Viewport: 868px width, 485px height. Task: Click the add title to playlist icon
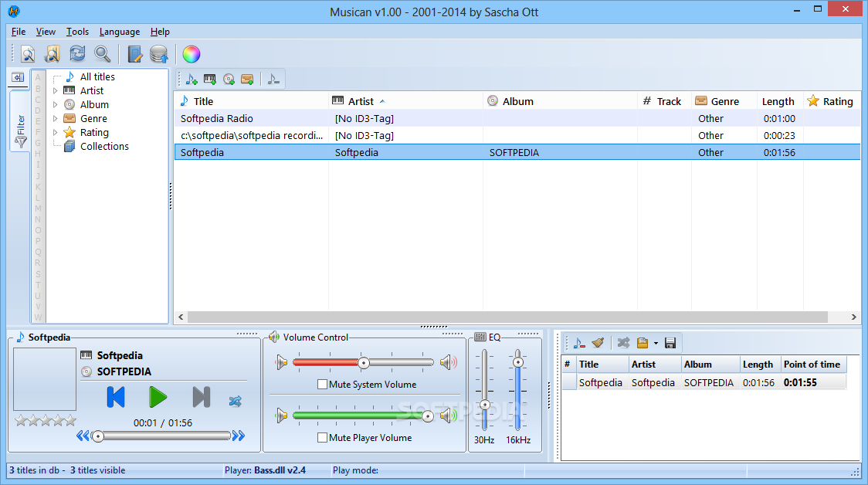[x=192, y=80]
